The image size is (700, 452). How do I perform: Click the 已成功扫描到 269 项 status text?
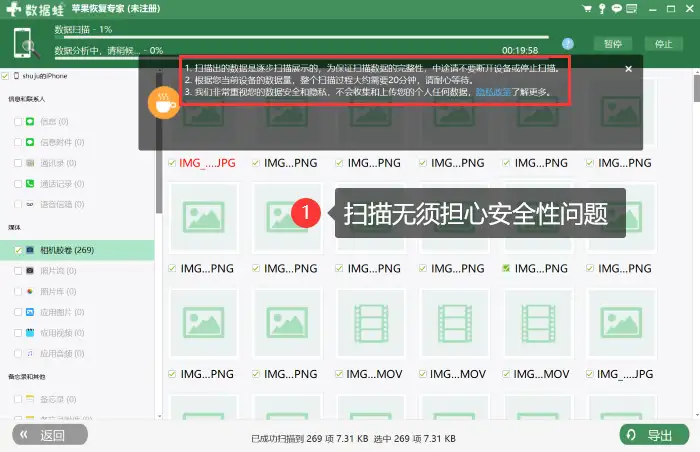[x=309, y=439]
